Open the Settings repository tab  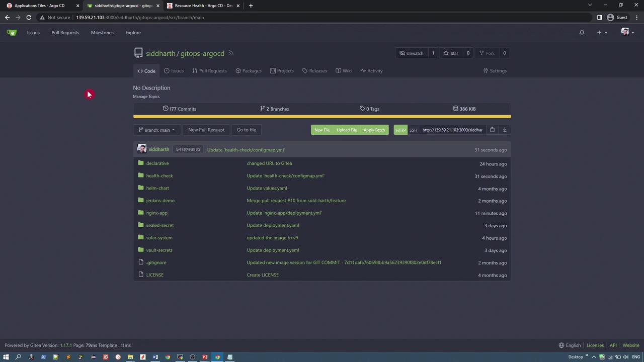[495, 71]
